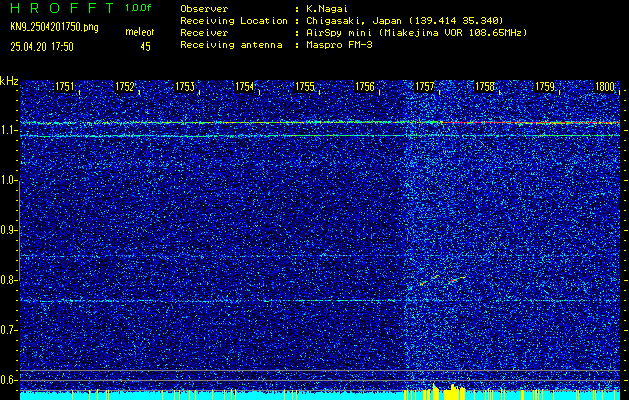Click the 1755 time marker
Image resolution: width=629 pixels, height=400 pixels.
click(304, 86)
